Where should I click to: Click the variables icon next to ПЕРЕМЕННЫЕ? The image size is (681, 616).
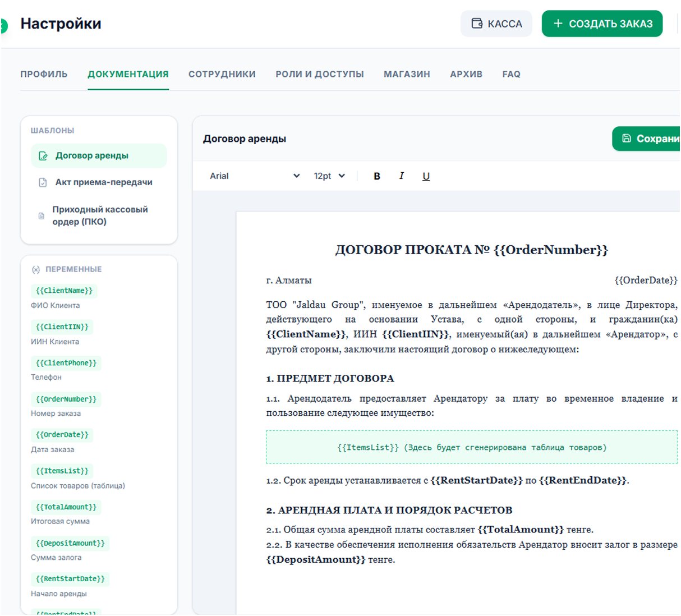point(36,270)
